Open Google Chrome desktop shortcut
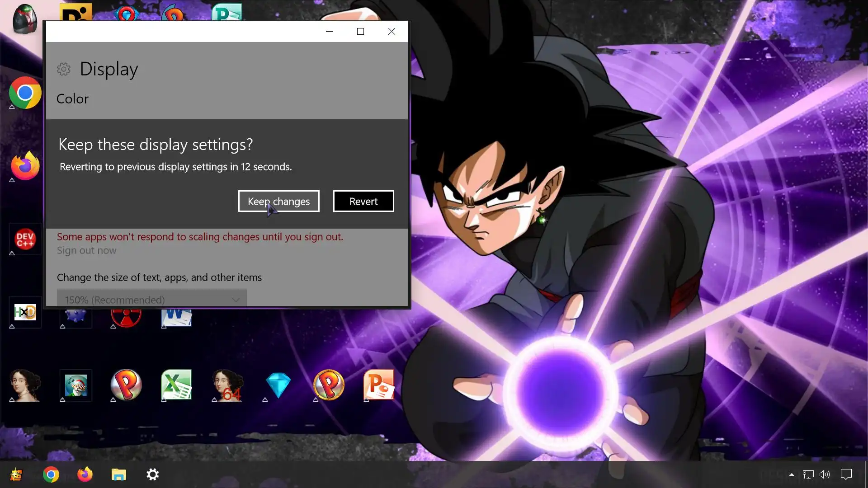868x488 pixels. coord(25,93)
